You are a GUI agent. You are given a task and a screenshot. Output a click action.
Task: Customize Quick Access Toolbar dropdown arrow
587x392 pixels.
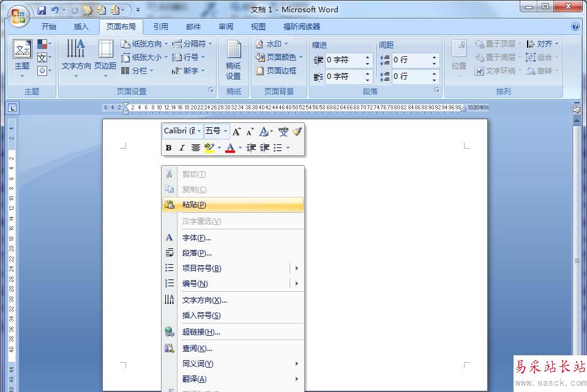click(138, 10)
